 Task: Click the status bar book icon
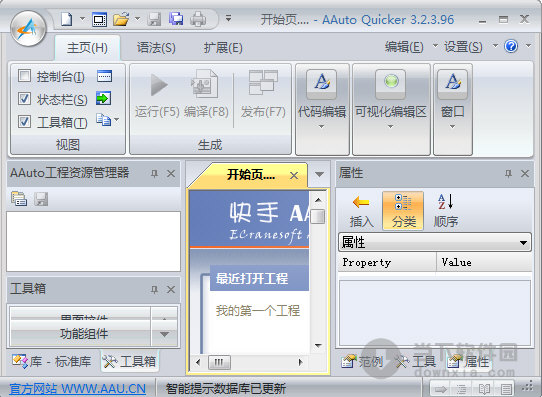(x=484, y=389)
